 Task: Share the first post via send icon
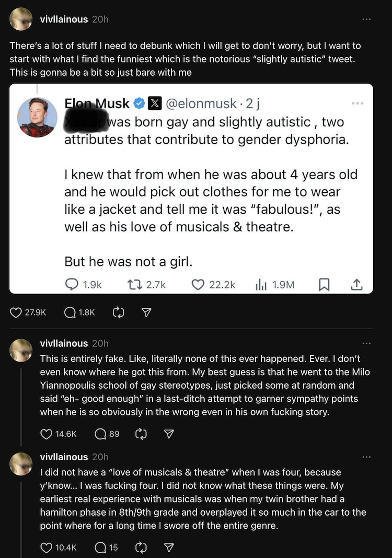(x=147, y=312)
